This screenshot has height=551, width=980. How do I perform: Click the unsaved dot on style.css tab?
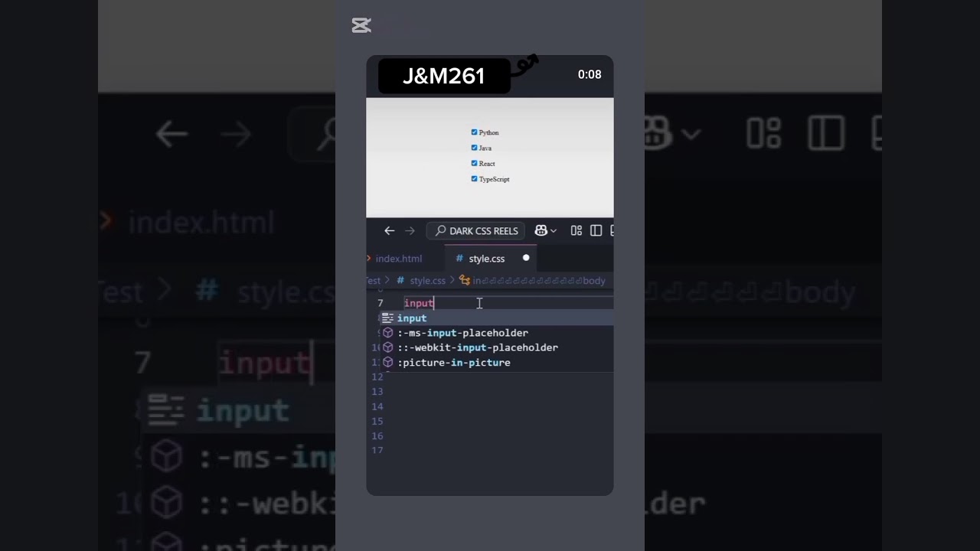coord(526,258)
